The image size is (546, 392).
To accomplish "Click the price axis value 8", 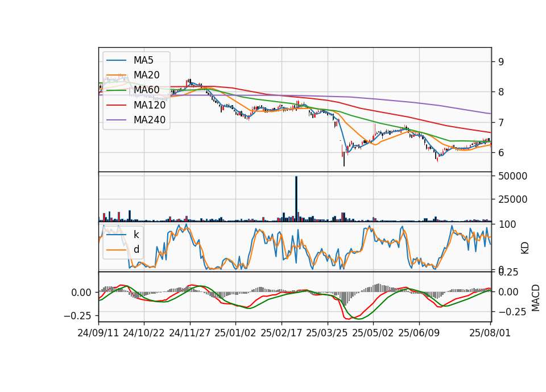I will coord(501,92).
